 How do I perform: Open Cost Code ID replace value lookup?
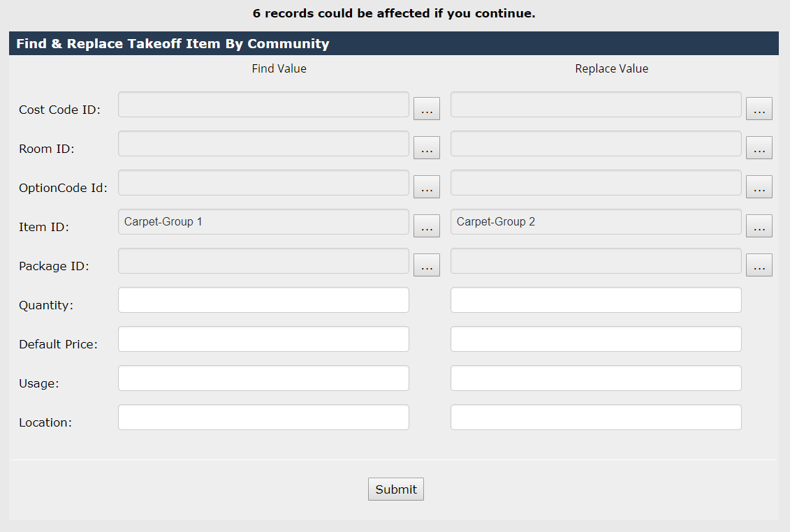pos(759,109)
